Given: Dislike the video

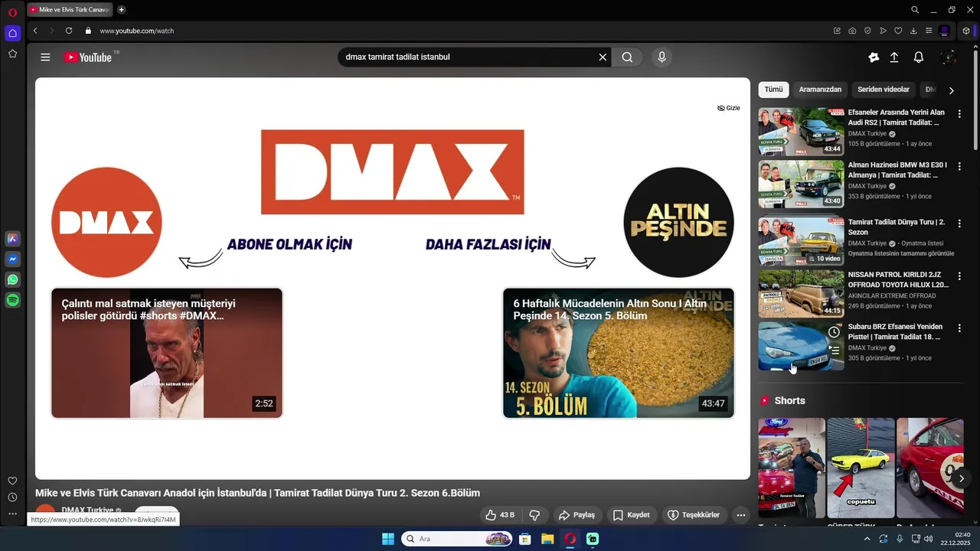Looking at the screenshot, I should click(x=535, y=515).
